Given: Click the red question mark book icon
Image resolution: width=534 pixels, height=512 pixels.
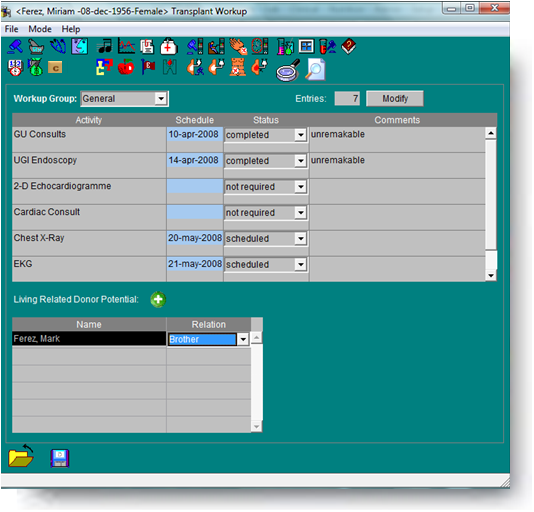Looking at the screenshot, I should (348, 46).
